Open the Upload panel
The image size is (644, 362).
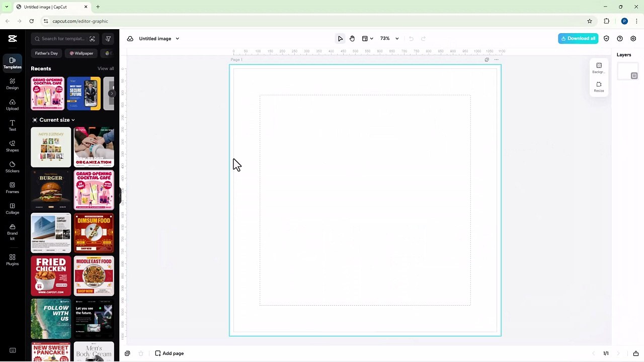pos(12,105)
